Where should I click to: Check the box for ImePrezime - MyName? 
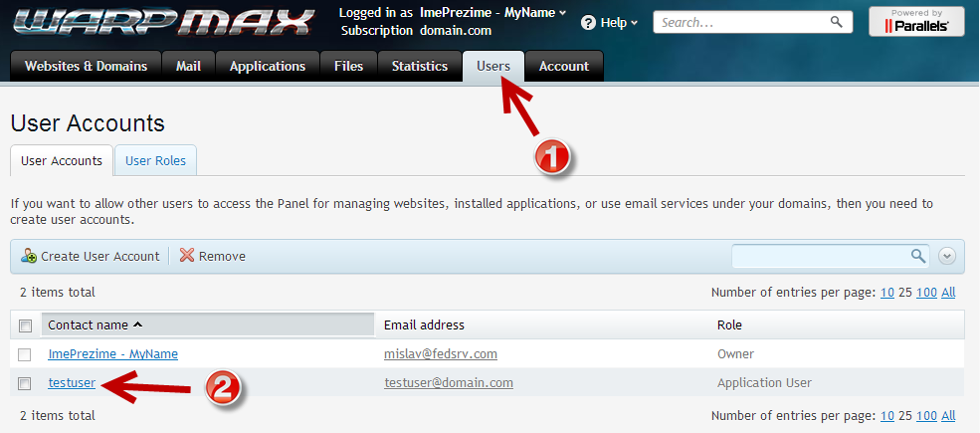[x=26, y=354]
